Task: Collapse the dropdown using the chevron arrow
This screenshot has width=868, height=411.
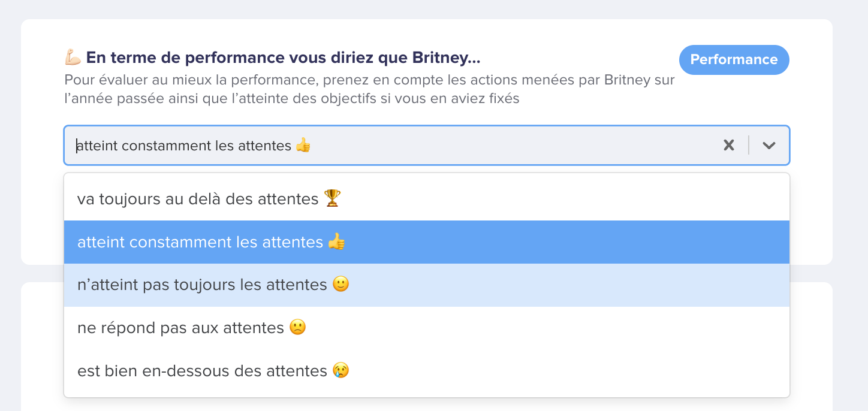Action: click(x=769, y=145)
